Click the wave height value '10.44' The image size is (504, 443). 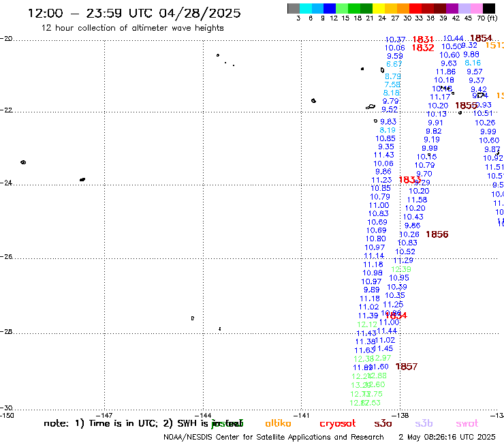(x=453, y=38)
